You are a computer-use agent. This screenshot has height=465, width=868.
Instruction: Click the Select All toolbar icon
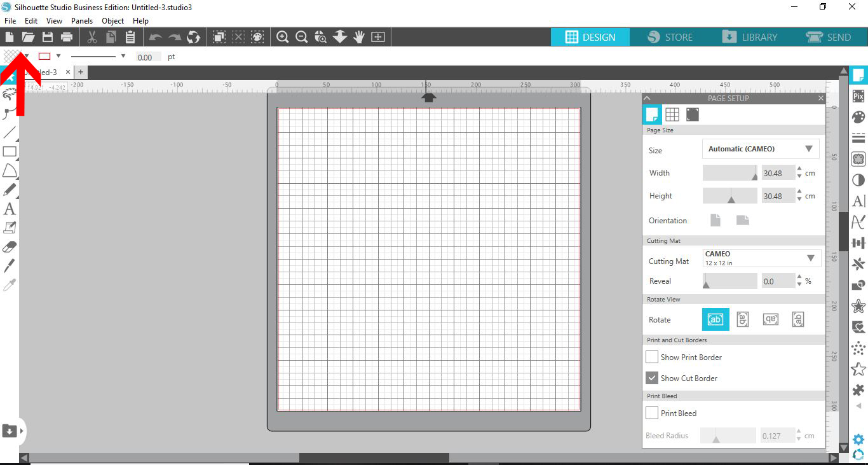tap(219, 37)
